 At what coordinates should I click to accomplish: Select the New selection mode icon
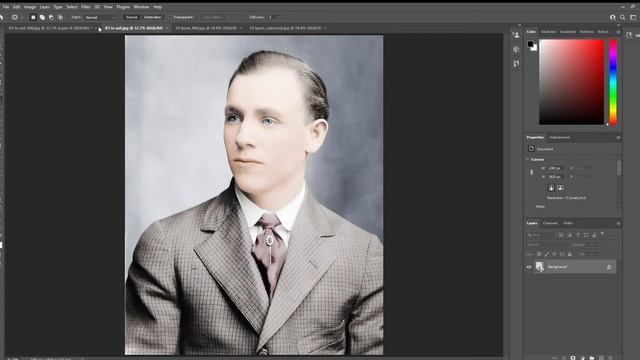tap(33, 18)
